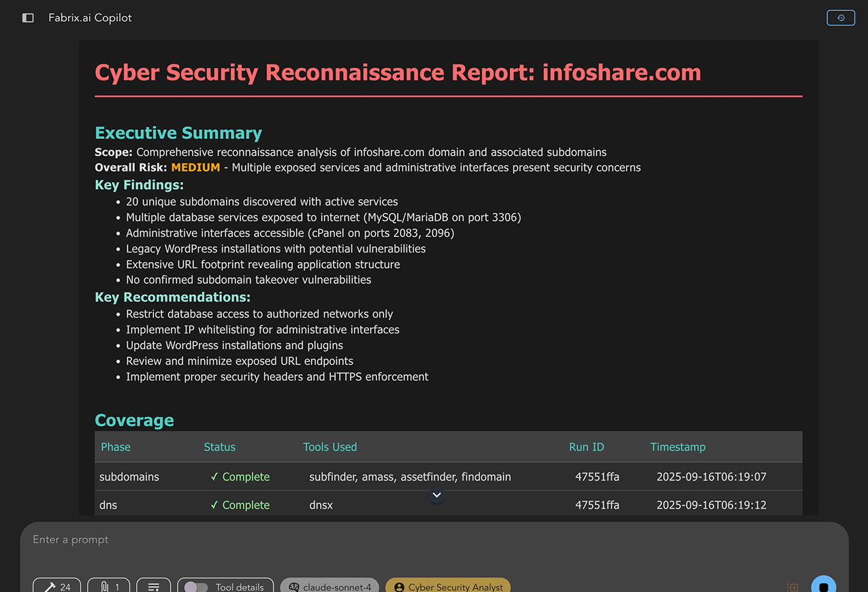Click the brain icon on claude-sonnet-4 chip
This screenshot has height=592, width=868.
tap(294, 587)
